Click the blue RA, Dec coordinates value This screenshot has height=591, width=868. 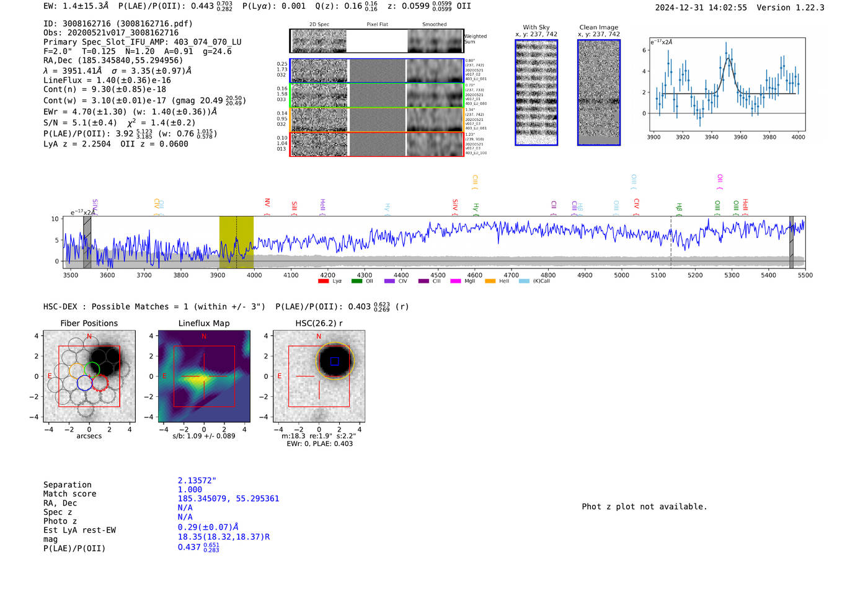click(x=228, y=499)
